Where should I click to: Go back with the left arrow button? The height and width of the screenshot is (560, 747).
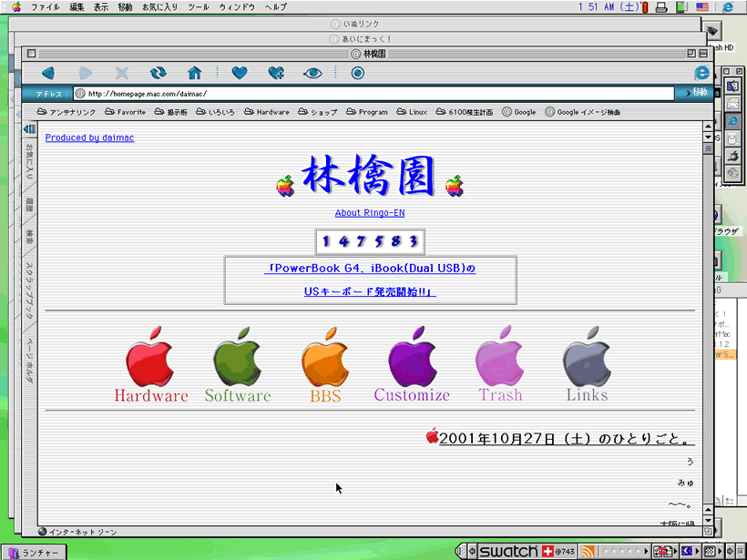pyautogui.click(x=48, y=73)
